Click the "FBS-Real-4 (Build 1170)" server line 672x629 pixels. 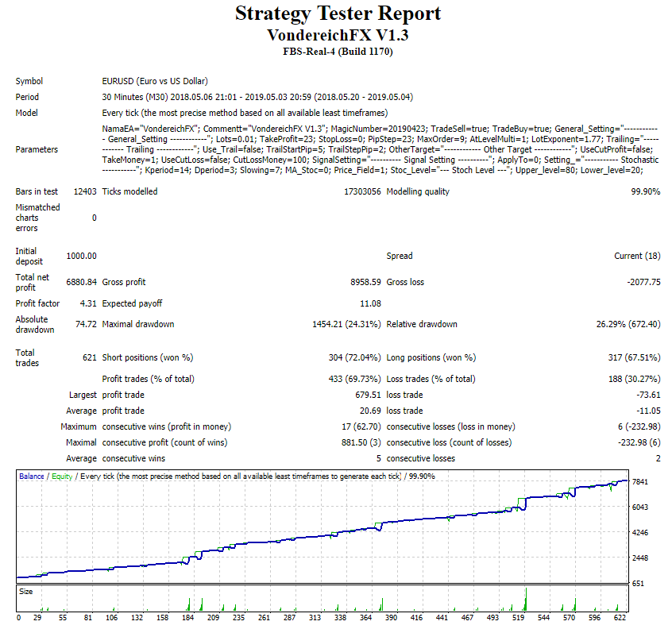(338, 52)
